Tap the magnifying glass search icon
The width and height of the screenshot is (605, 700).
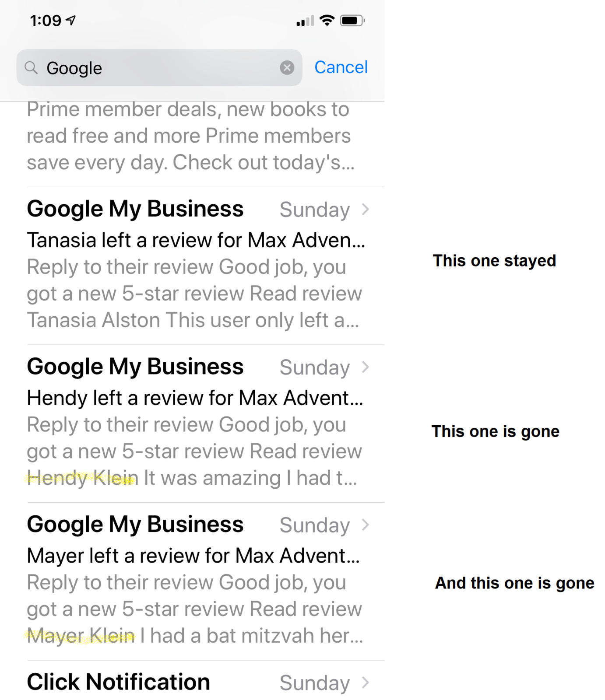click(x=31, y=68)
